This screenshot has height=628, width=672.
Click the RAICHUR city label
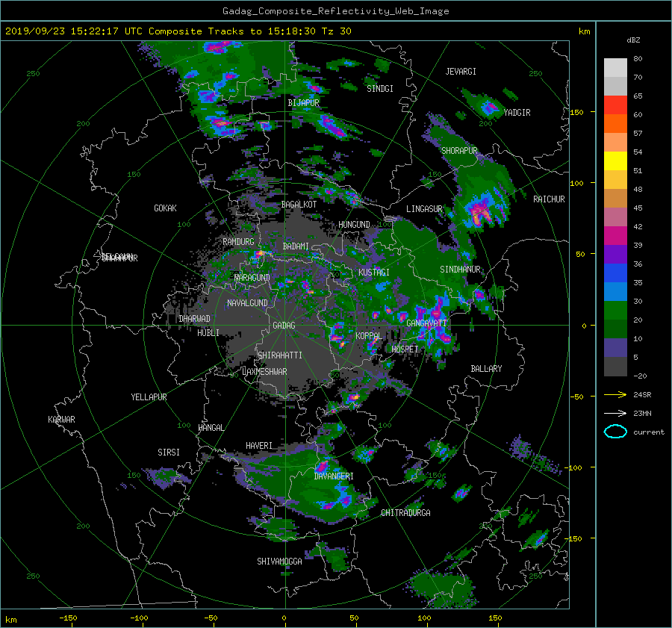[x=549, y=199]
